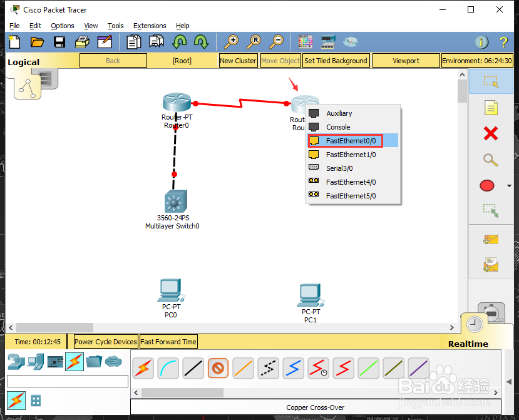
Task: Switch to the Realtime mode tab
Action: 468,344
